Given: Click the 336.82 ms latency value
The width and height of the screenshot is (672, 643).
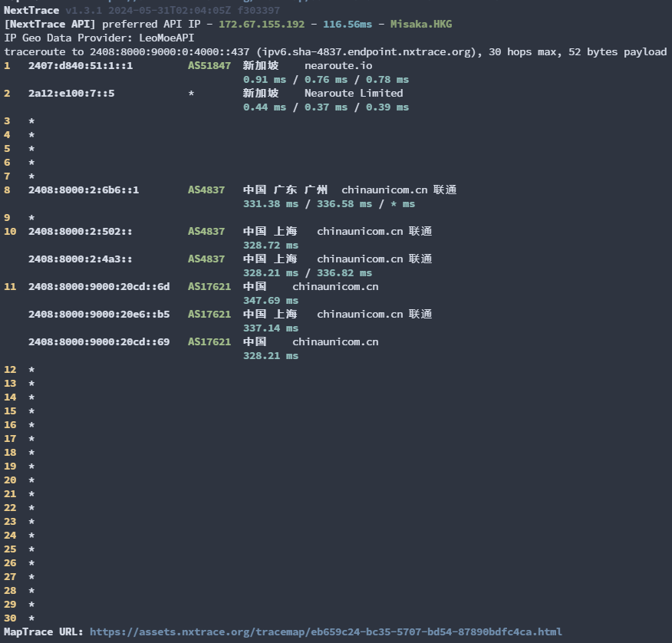Looking at the screenshot, I should (344, 272).
